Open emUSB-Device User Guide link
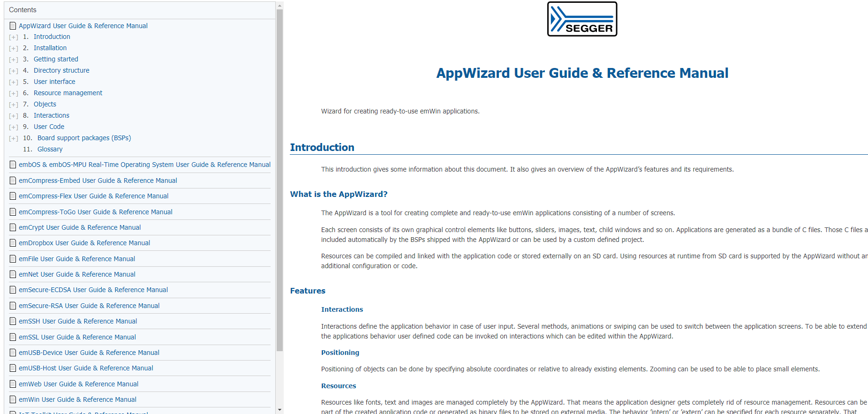868x414 pixels. [x=89, y=353]
